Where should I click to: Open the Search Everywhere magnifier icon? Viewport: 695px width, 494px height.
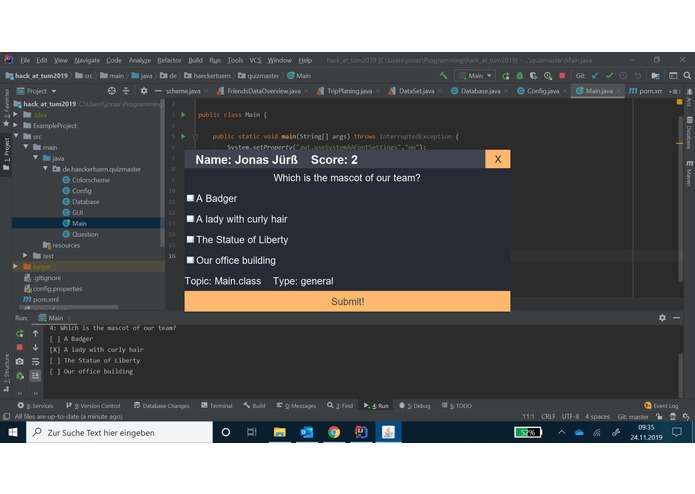(687, 76)
